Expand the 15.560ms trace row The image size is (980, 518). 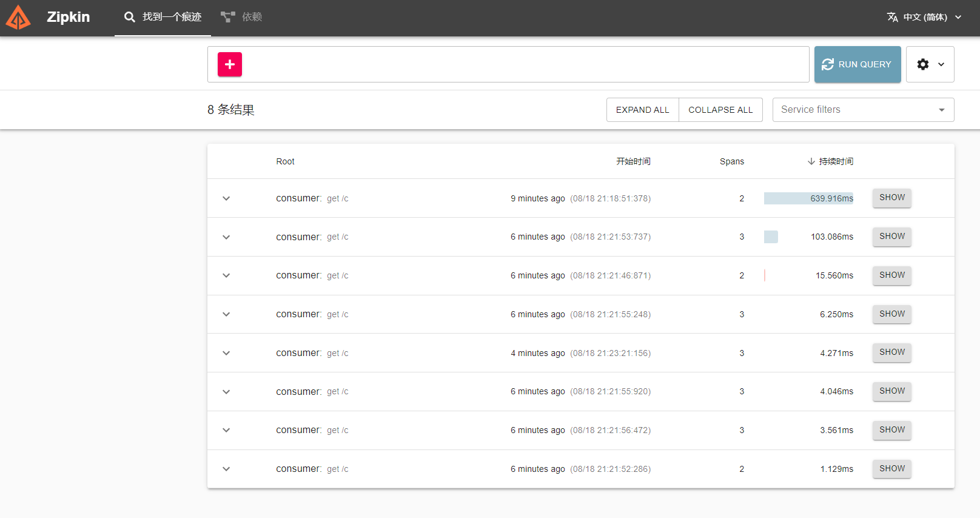tap(226, 275)
